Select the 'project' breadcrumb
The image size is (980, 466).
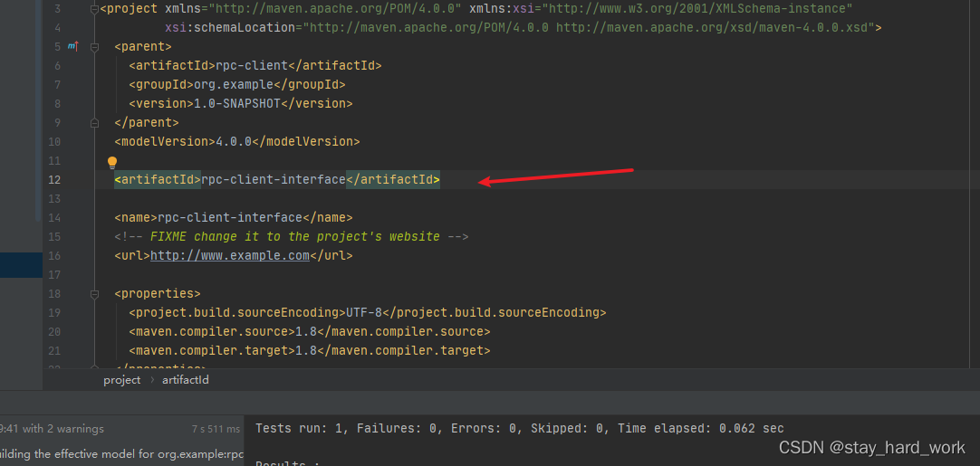(x=122, y=380)
